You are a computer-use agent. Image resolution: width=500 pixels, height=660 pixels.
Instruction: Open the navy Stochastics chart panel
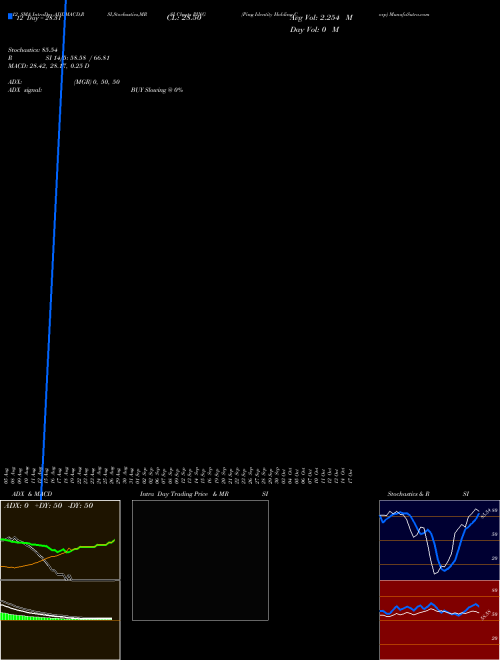439,540
